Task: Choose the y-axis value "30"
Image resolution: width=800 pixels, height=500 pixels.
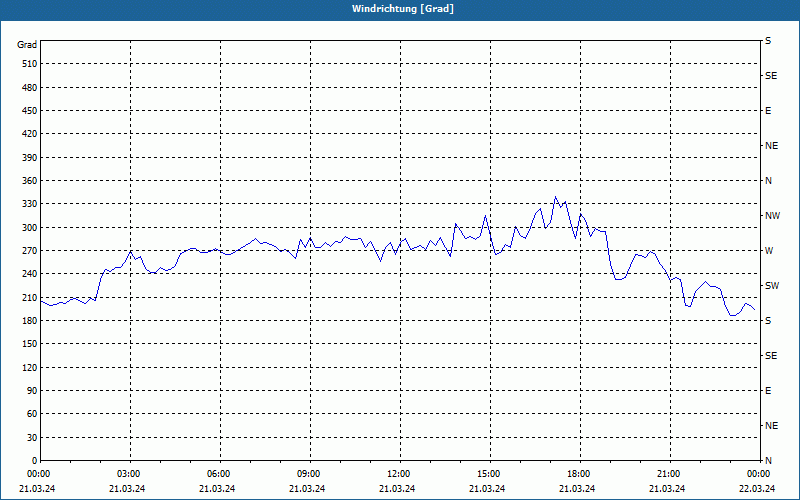Action: coord(32,437)
